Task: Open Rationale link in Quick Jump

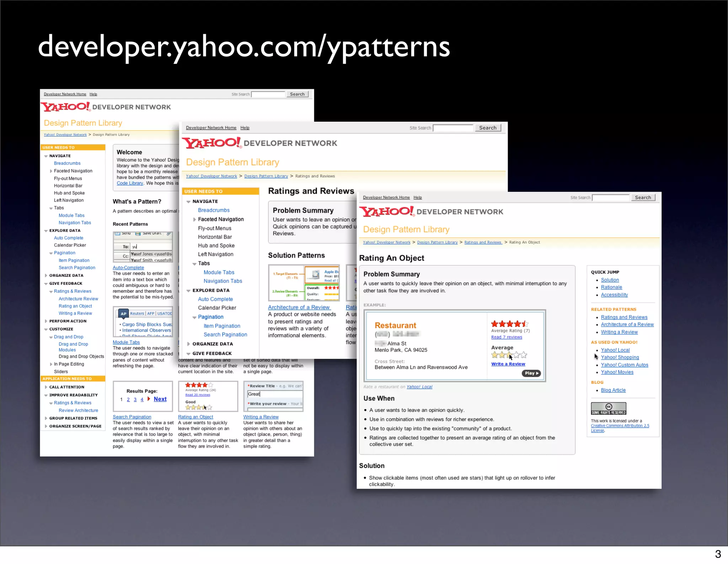Action: [611, 287]
